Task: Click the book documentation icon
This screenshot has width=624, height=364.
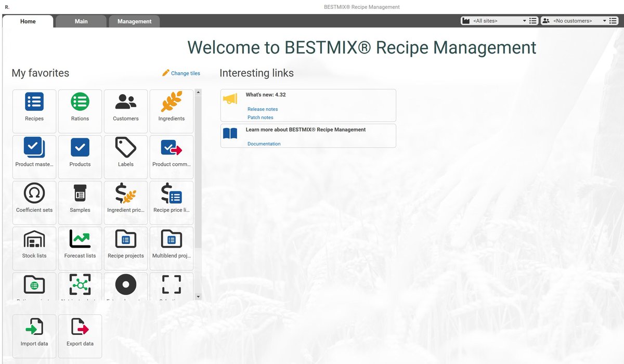Action: (x=230, y=134)
